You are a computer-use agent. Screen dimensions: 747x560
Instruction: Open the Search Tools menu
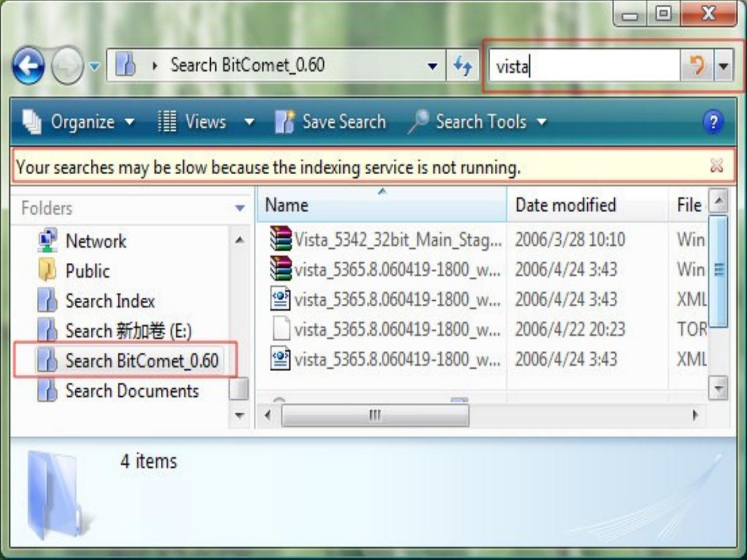point(477,122)
